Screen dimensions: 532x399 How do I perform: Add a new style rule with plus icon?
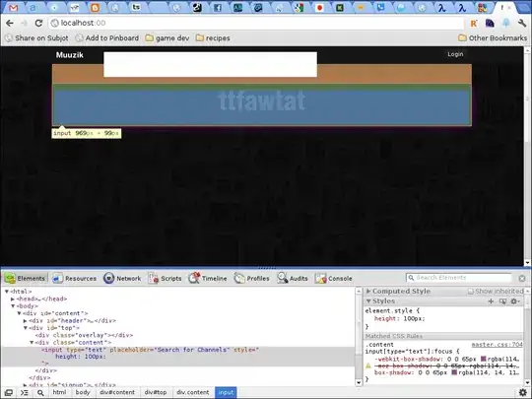[x=491, y=300]
